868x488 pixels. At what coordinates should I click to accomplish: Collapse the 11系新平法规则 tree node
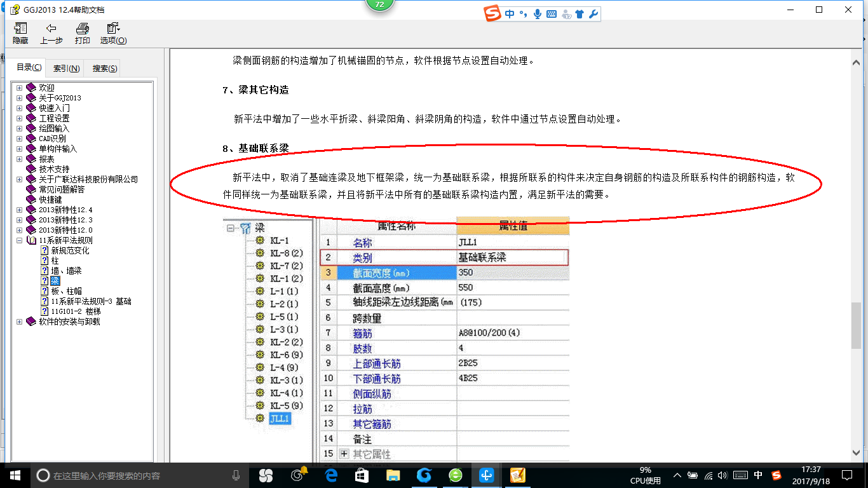(x=19, y=240)
